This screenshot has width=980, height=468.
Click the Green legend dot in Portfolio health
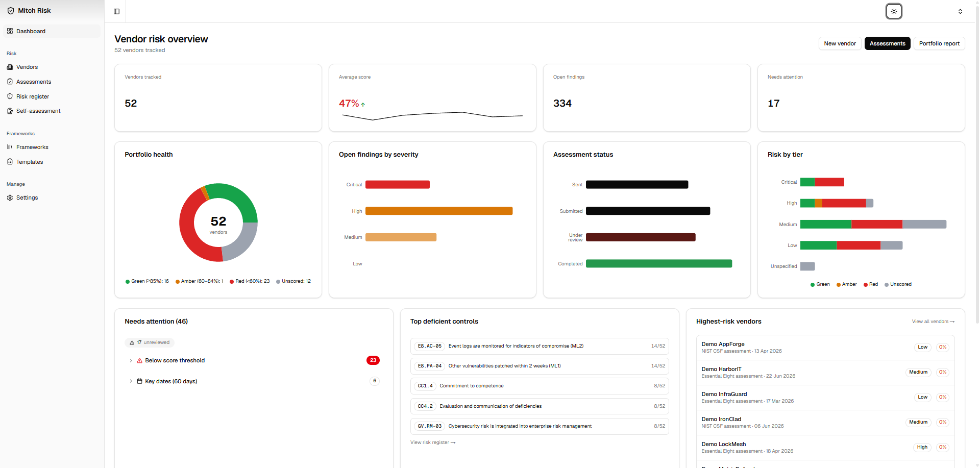click(128, 282)
